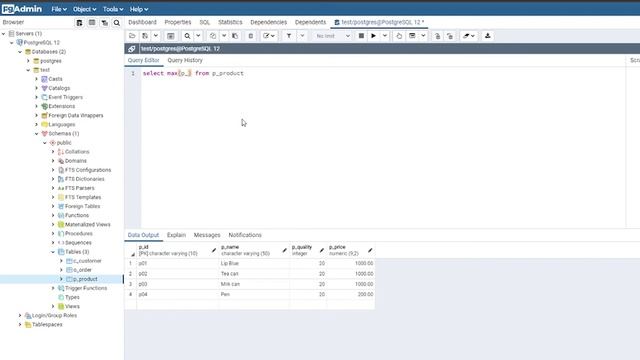640x360 pixels.
Task: Click the View Data grid icon in Browser header
Action: click(x=92, y=22)
